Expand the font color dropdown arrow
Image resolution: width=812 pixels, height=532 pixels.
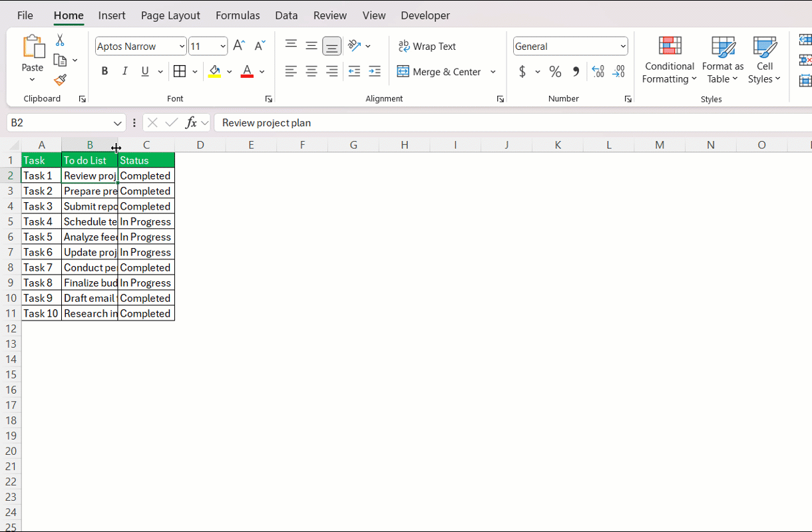(x=262, y=71)
